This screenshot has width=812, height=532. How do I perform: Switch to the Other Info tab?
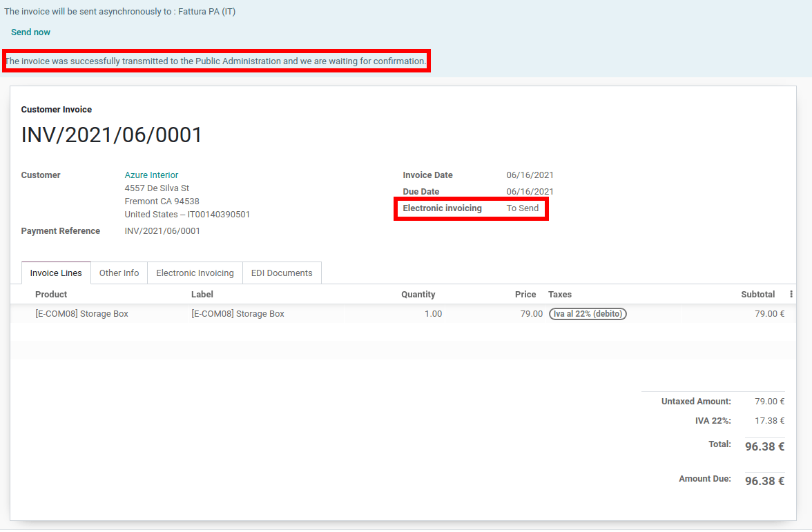pos(119,273)
